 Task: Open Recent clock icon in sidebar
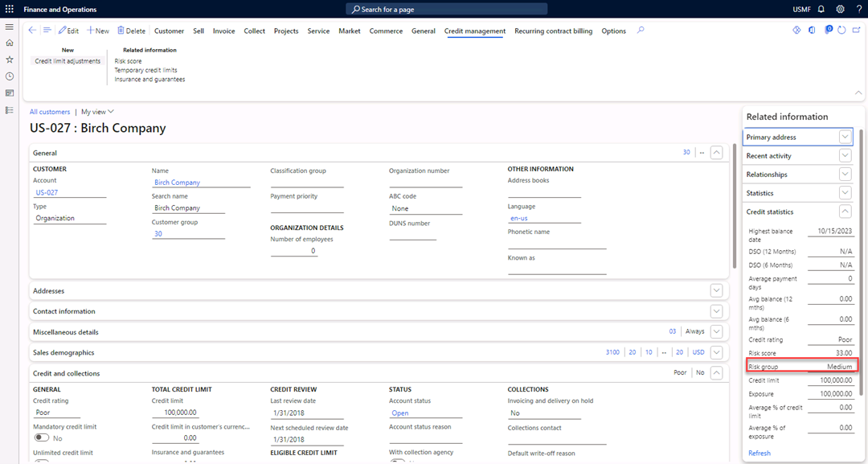(10, 76)
